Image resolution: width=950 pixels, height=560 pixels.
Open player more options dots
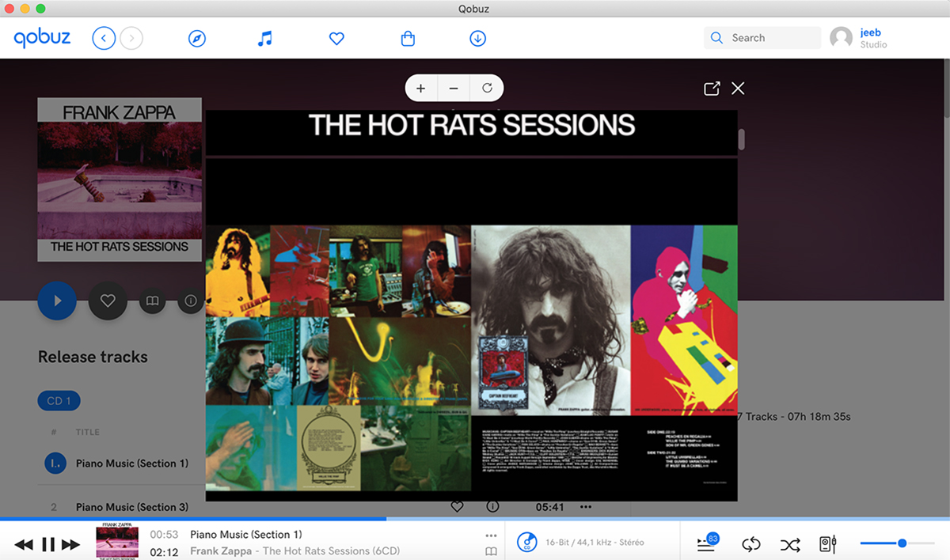click(x=491, y=535)
